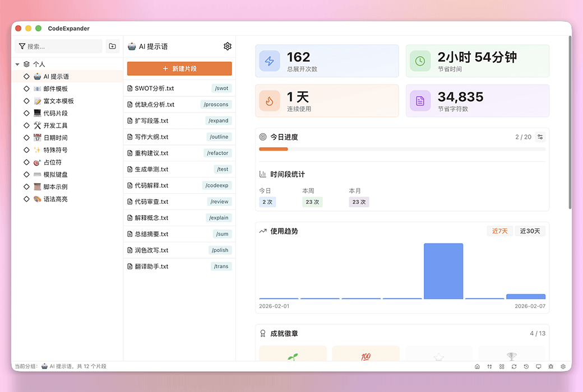
Task: Open usage history via the clock icon
Action: pos(526,367)
